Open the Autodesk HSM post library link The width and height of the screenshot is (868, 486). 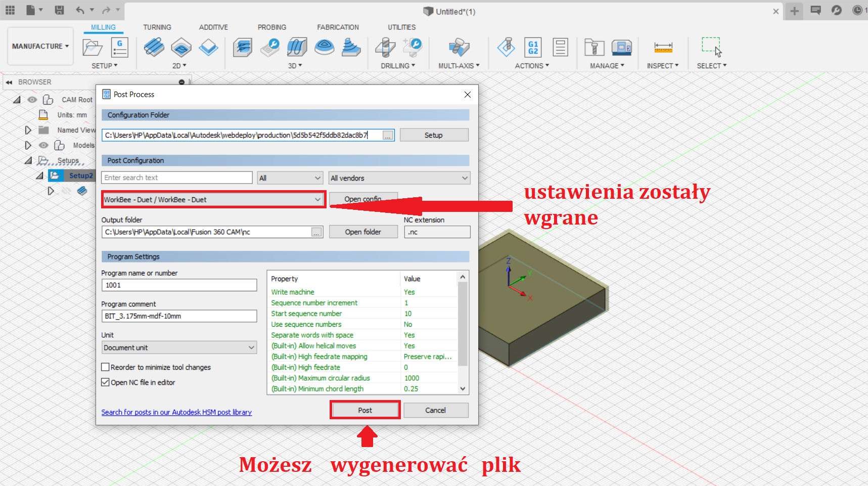pyautogui.click(x=176, y=412)
